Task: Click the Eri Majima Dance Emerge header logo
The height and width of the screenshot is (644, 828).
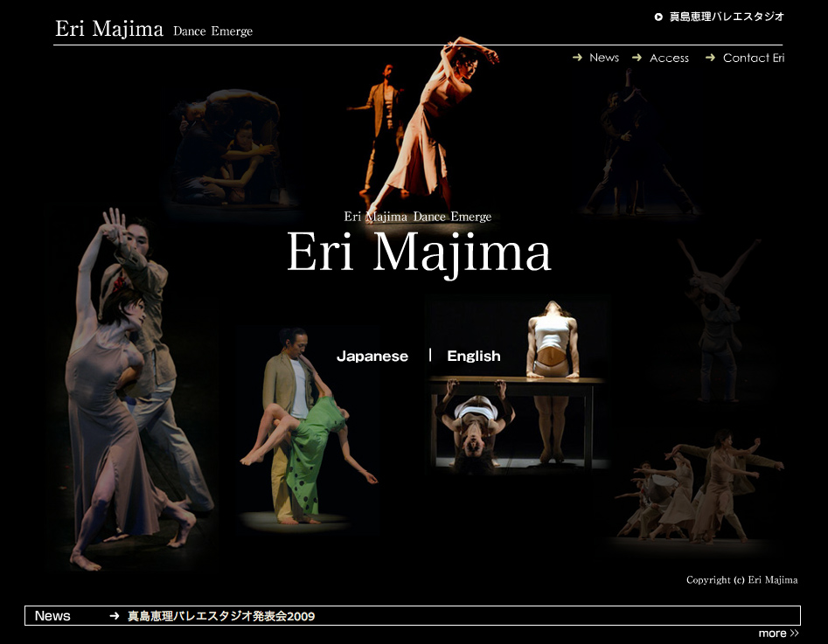Action: click(154, 29)
